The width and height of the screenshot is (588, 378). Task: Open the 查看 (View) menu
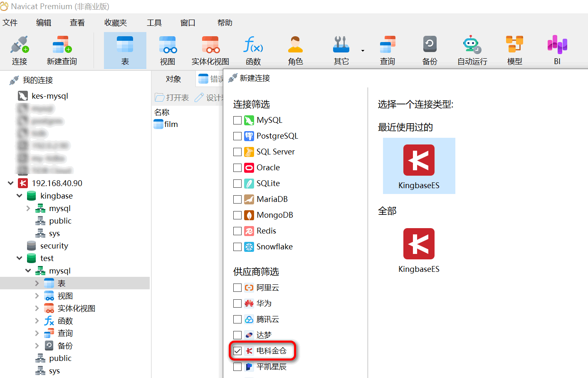[x=77, y=23]
